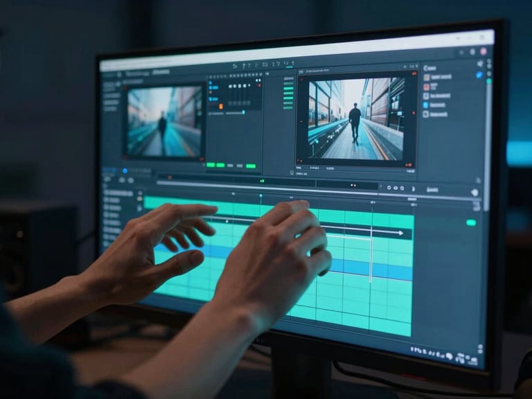532x399 pixels.
Task: Open the gear-like icon left of the pink button
Action: [x=472, y=52]
